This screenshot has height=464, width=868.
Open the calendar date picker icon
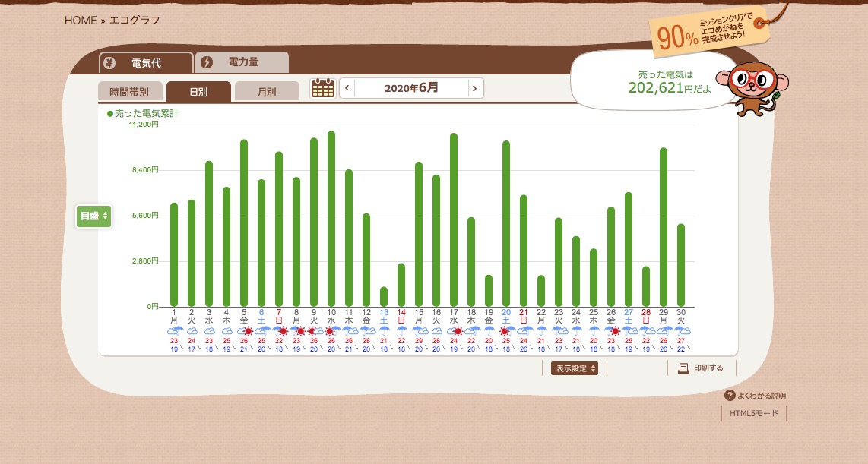323,89
